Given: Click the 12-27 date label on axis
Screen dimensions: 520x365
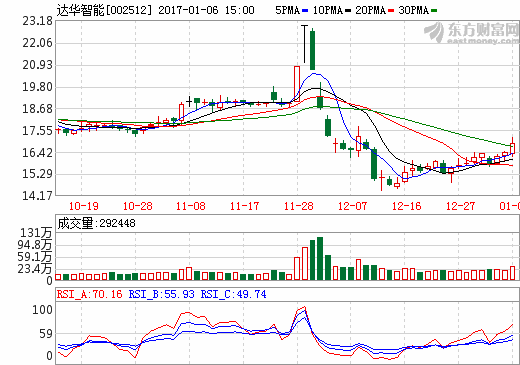Looking at the screenshot, I should (x=460, y=206).
